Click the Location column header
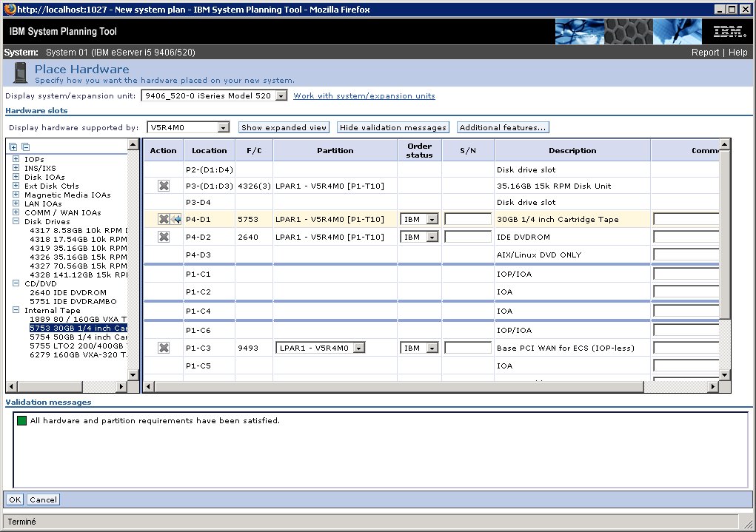 (210, 150)
